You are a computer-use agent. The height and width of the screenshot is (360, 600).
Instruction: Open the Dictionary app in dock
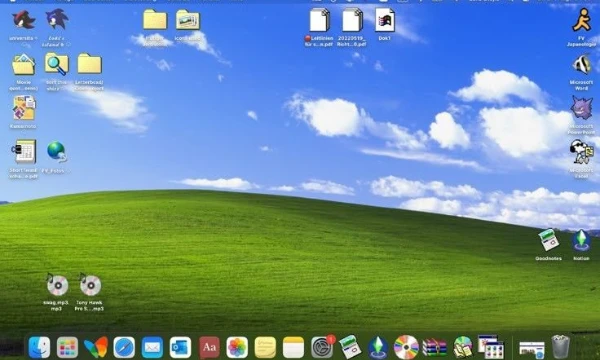(209, 347)
